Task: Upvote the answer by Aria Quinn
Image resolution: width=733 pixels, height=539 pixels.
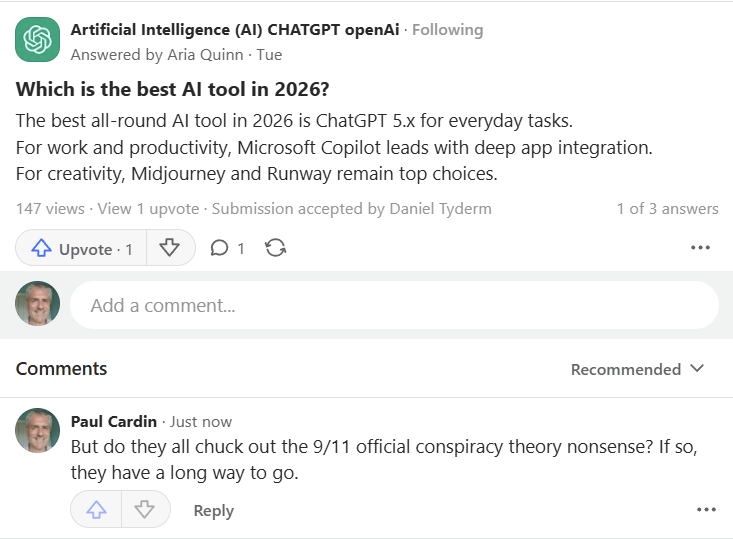Action: click(82, 249)
